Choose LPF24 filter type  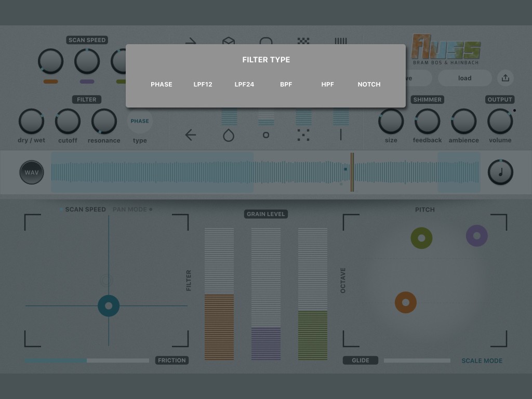coord(244,84)
